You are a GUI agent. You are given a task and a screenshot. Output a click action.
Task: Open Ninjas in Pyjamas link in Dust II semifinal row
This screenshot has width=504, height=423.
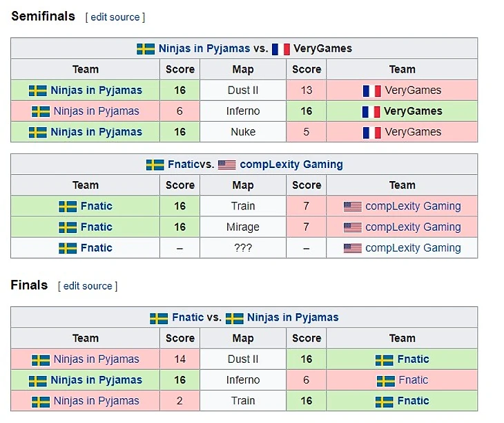[x=96, y=91]
